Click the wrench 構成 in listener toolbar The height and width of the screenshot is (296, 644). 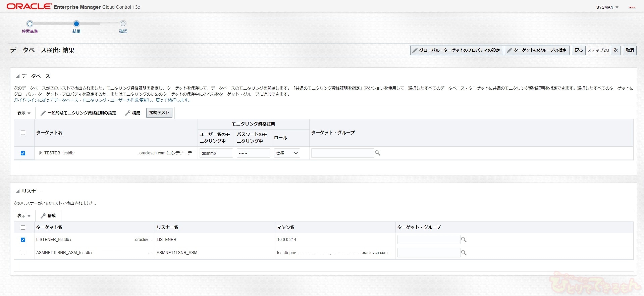(x=48, y=216)
